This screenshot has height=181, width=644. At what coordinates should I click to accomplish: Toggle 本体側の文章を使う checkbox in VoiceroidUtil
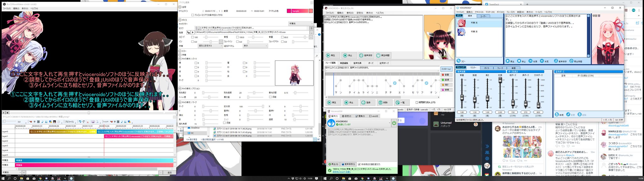click(x=359, y=164)
